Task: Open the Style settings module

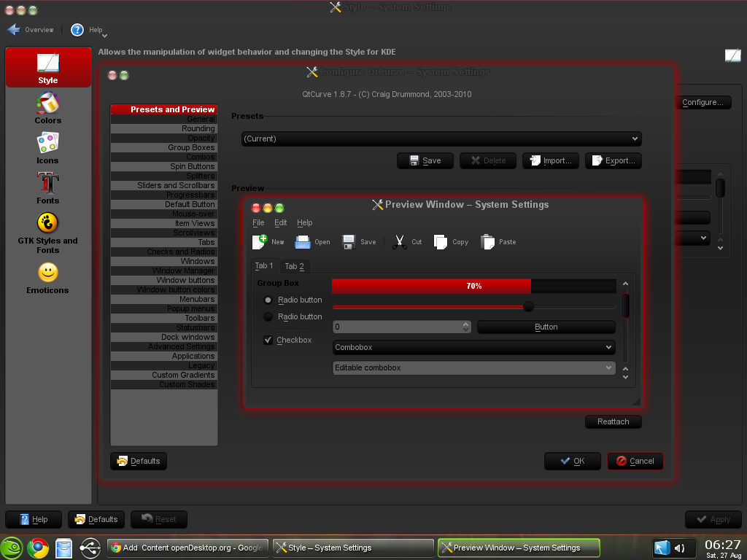Action: pyautogui.click(x=48, y=67)
